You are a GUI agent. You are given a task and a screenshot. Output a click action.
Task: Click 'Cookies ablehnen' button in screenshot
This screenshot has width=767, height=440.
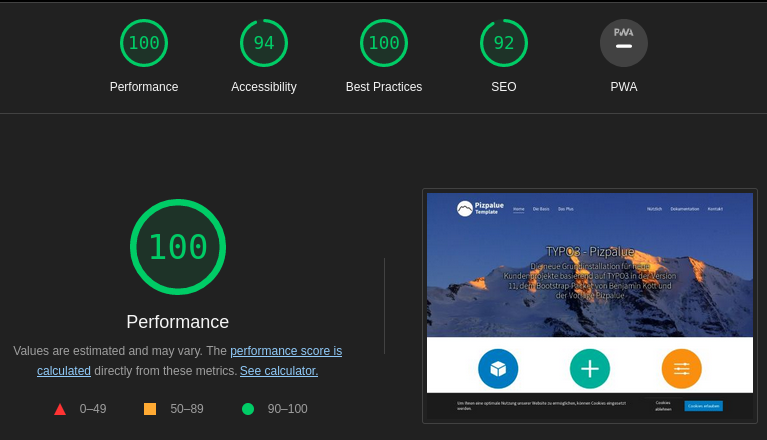(663, 406)
